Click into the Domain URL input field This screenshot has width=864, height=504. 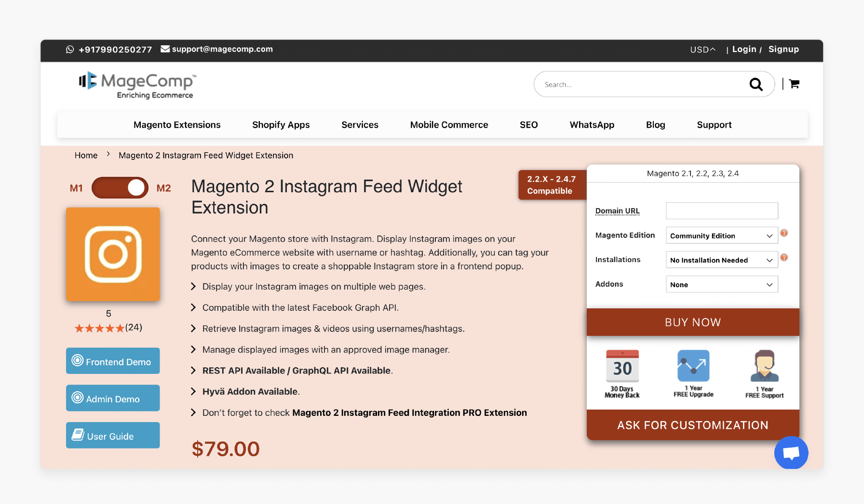[722, 211]
